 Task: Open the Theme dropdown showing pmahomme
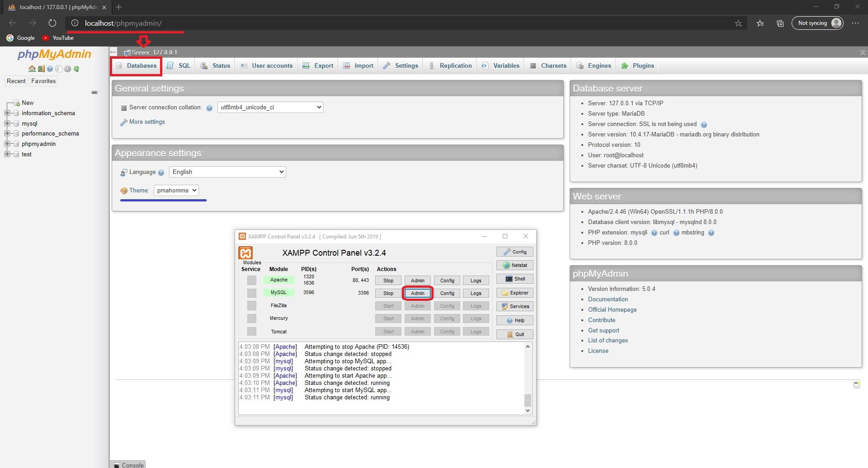(x=176, y=191)
